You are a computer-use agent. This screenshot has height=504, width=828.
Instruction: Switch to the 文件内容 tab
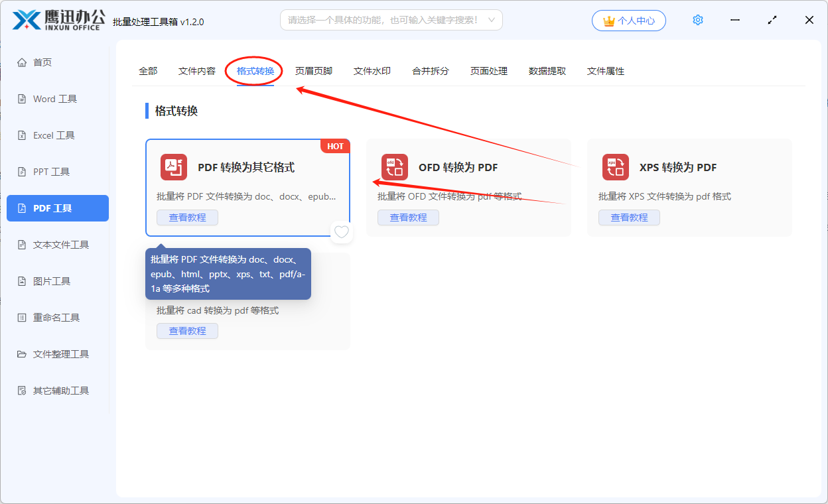197,71
